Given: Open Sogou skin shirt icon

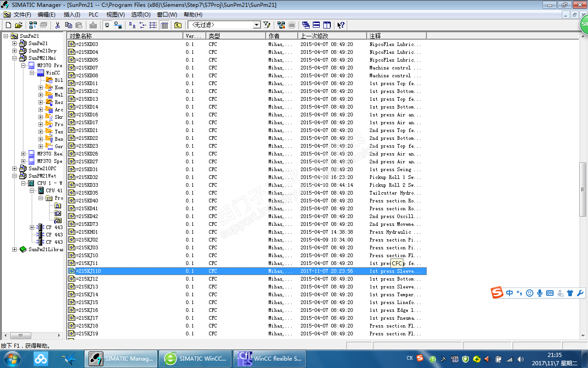Looking at the screenshot, I should coord(570,293).
